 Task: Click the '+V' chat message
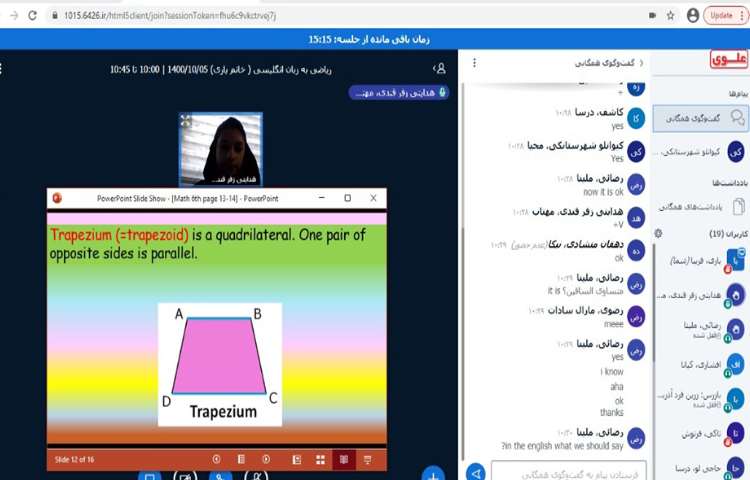[x=618, y=225]
